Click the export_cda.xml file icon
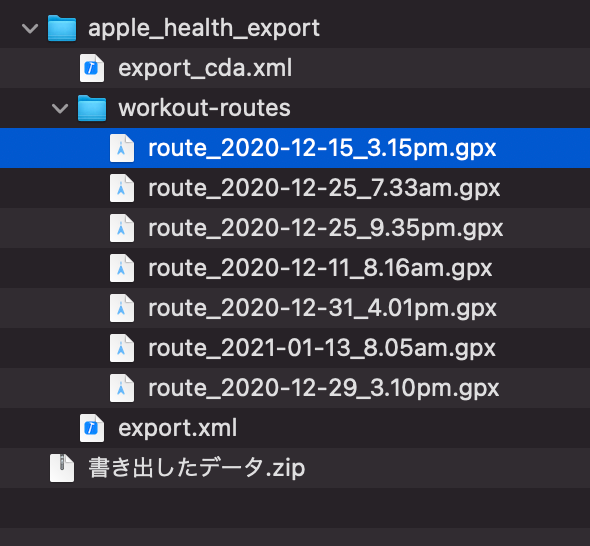The height and width of the screenshot is (546, 590). 92,68
